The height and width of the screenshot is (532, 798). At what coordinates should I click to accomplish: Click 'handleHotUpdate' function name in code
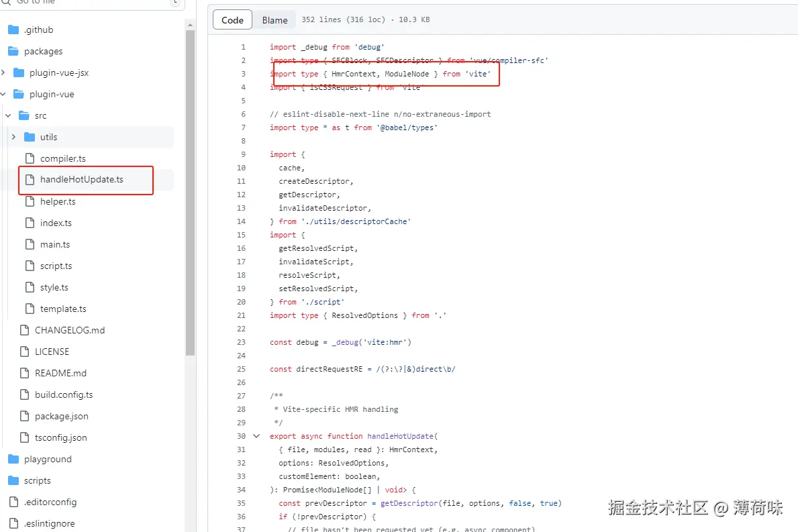pos(401,436)
